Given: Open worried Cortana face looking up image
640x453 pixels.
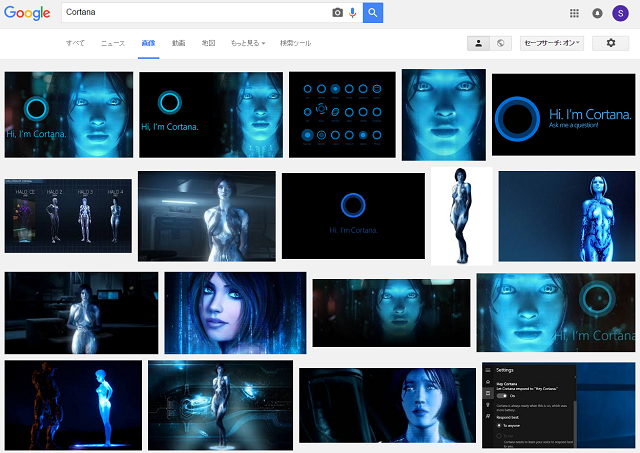Looking at the screenshot, I should pos(387,405).
